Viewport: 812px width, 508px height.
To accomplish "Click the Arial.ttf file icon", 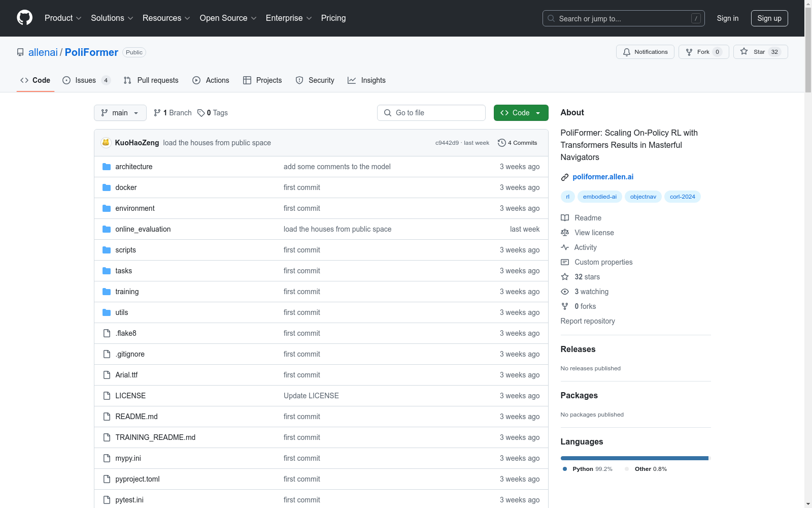I will tap(107, 375).
